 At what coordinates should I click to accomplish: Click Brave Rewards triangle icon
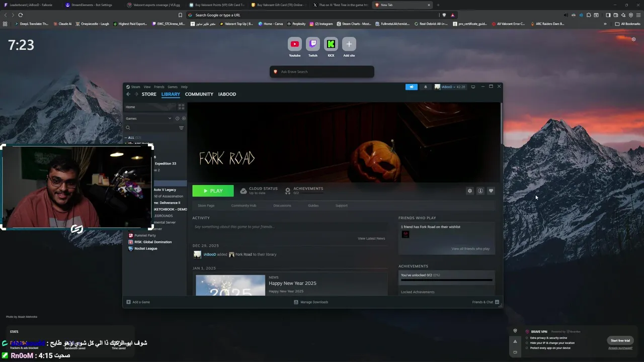(x=452, y=15)
